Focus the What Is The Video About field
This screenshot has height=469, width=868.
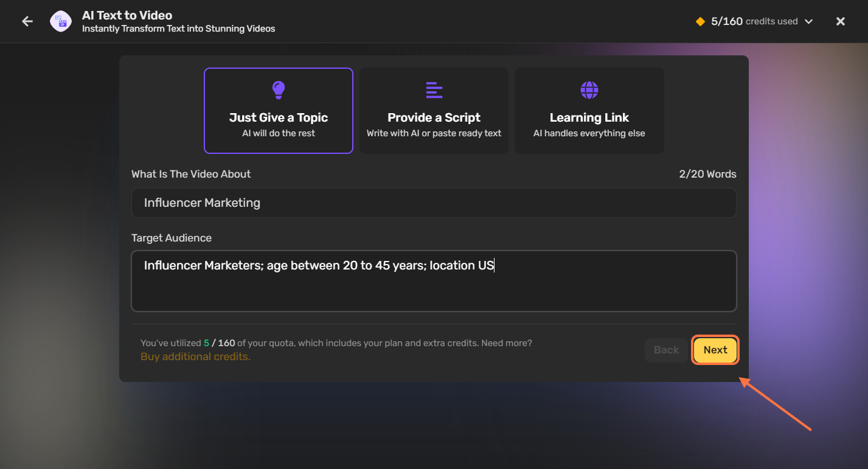tap(434, 203)
